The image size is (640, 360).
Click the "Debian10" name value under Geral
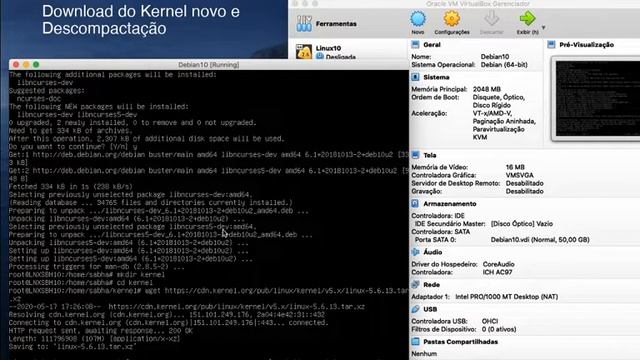(495, 57)
